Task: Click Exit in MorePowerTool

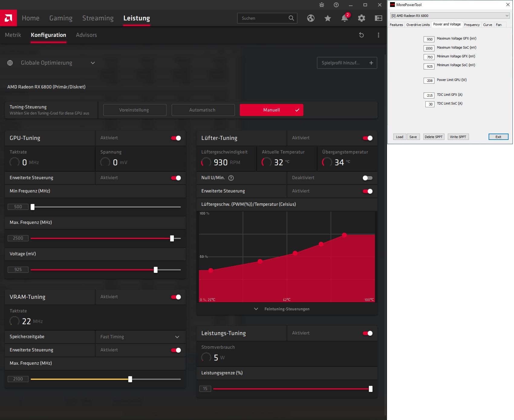Action: [x=498, y=137]
